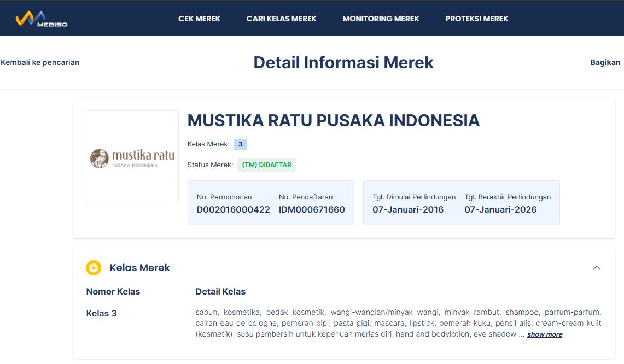Click the No. Permohonan label

(x=224, y=197)
